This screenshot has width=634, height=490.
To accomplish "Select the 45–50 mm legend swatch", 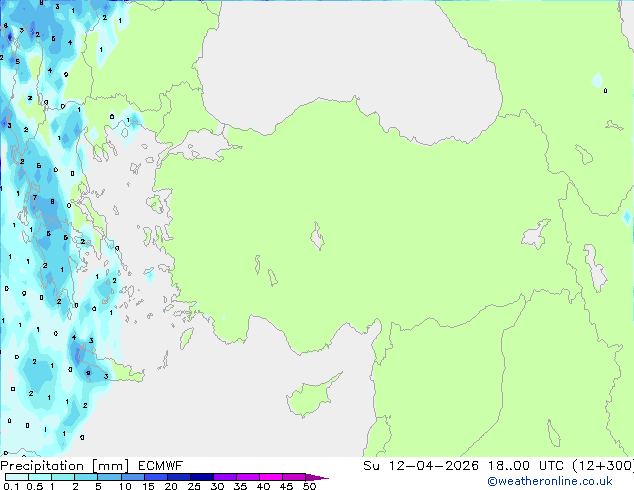I will 294,477.
